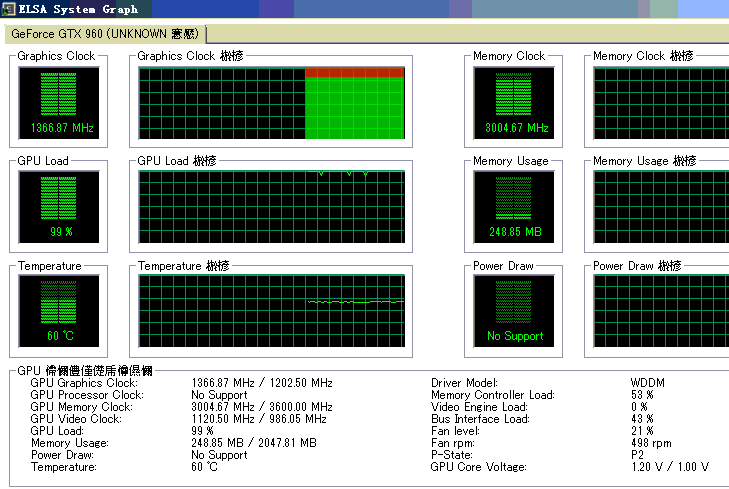Click the Memory Clock gauge meter
Image resolution: width=729 pixels, height=489 pixels.
coord(514,103)
